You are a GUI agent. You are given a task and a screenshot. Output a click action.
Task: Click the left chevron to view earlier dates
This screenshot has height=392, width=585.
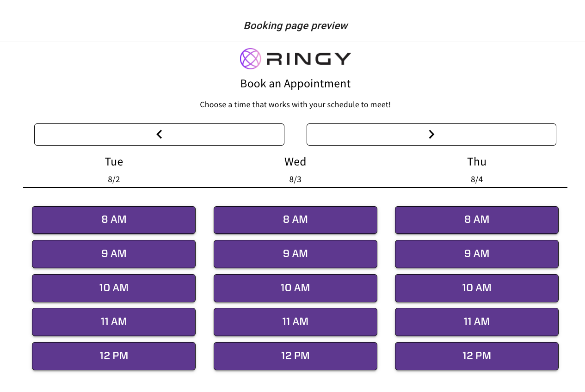(x=159, y=134)
